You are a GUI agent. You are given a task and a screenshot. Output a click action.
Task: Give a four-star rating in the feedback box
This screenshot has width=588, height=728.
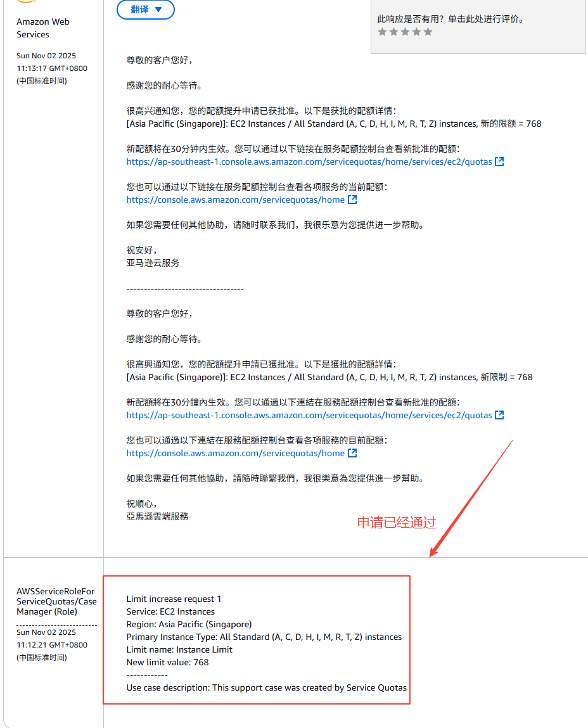[416, 31]
